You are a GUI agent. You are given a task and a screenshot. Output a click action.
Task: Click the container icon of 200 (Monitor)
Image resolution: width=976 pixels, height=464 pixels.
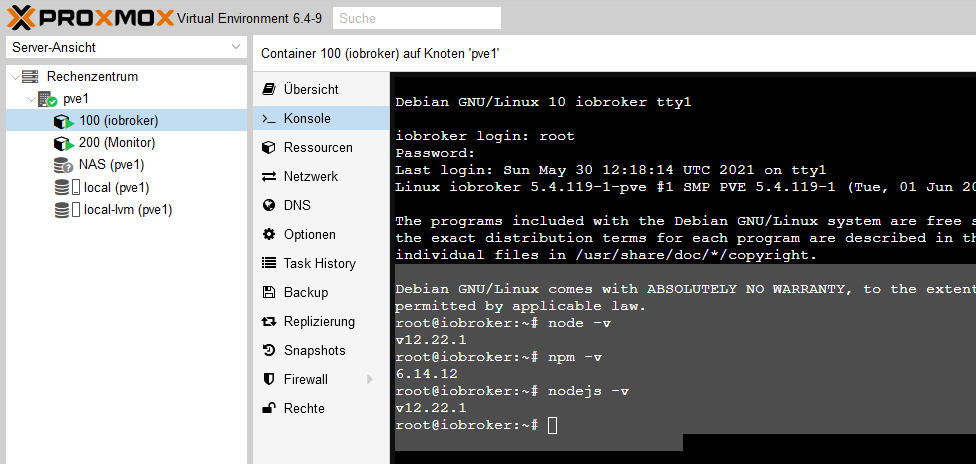point(63,143)
